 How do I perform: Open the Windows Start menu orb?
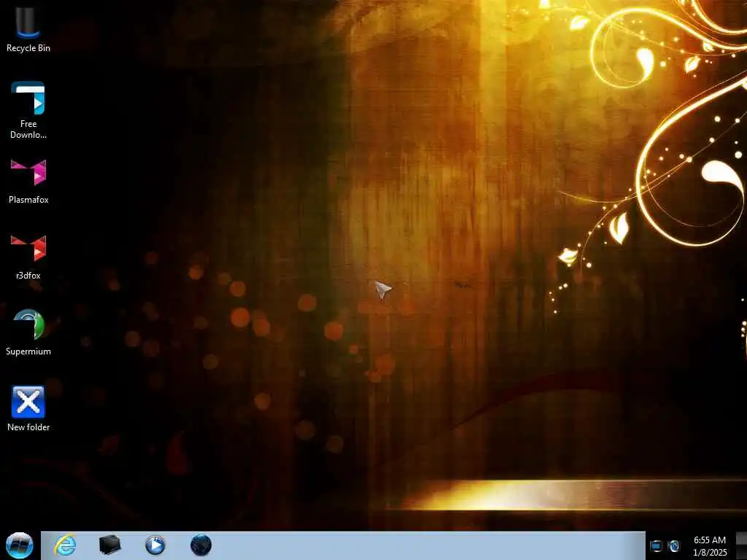click(x=19, y=545)
